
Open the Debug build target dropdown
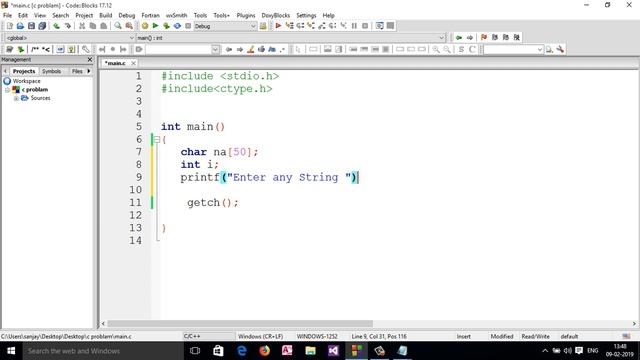pos(225,26)
